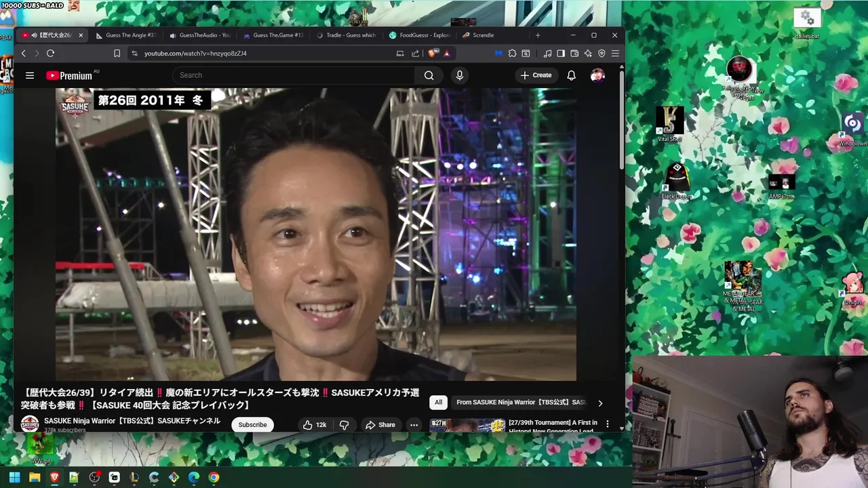Open the Leo AI assistant icon
Viewport: 868px width, 488px height.
[588, 54]
